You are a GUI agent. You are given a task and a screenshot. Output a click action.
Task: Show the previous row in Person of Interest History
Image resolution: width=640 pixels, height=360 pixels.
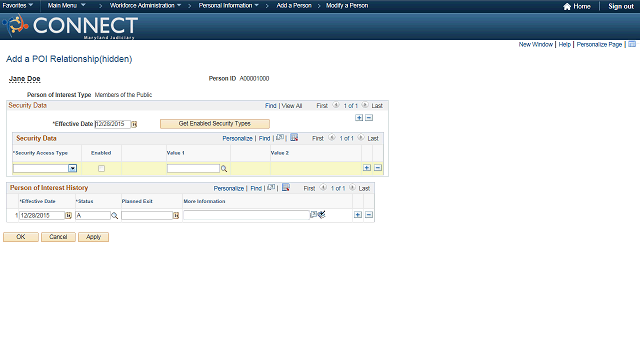[x=323, y=187]
